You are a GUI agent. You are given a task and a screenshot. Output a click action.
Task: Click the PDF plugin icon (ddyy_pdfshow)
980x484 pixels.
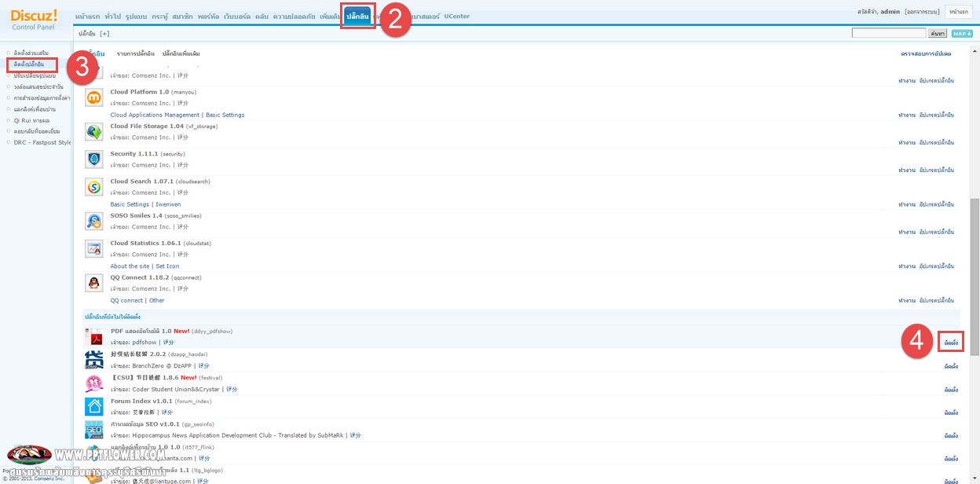coord(94,337)
